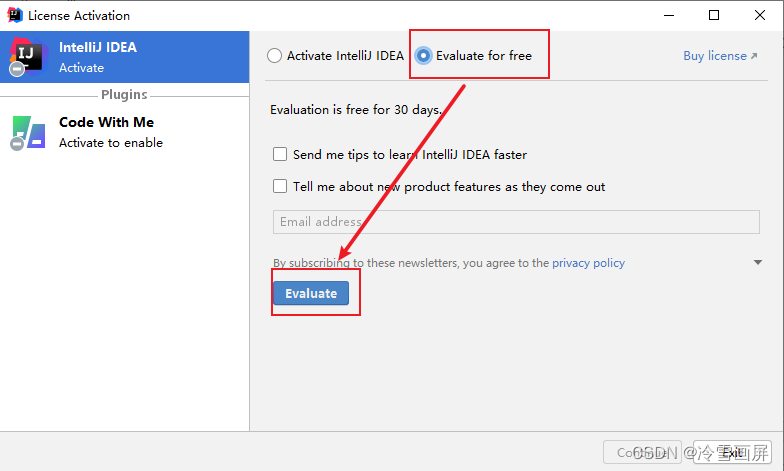This screenshot has height=471, width=784.
Task: Click the blue Evaluate button
Action: pyautogui.click(x=311, y=294)
